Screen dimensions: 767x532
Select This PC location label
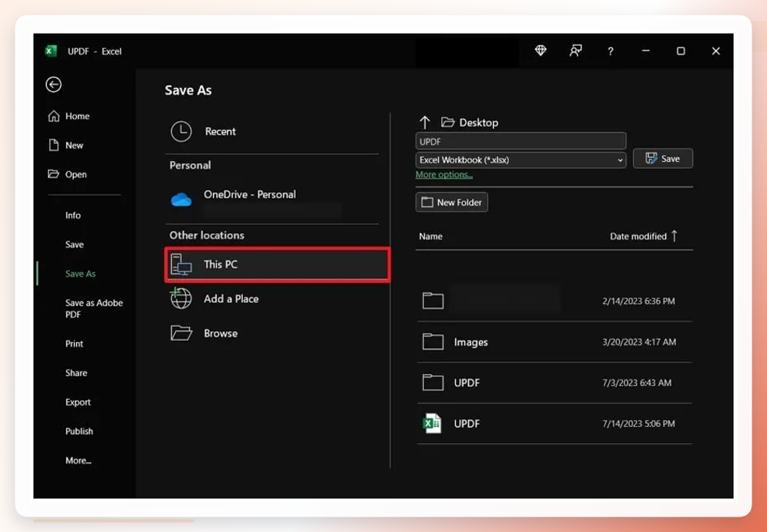pyautogui.click(x=221, y=264)
